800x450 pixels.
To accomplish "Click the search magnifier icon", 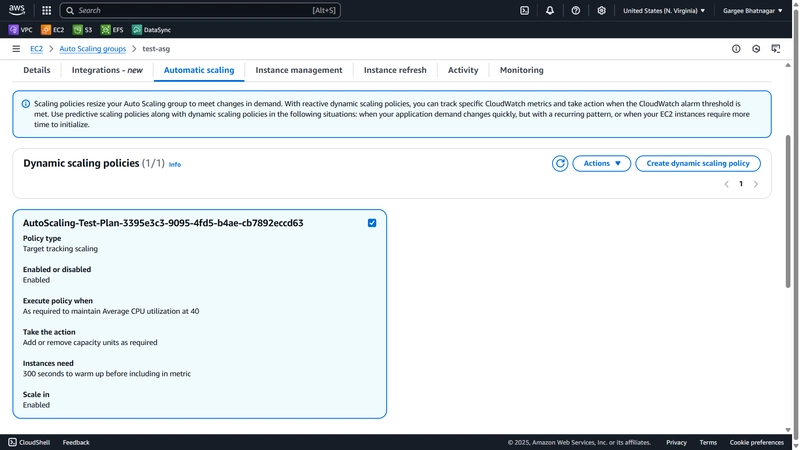I will tap(70, 10).
